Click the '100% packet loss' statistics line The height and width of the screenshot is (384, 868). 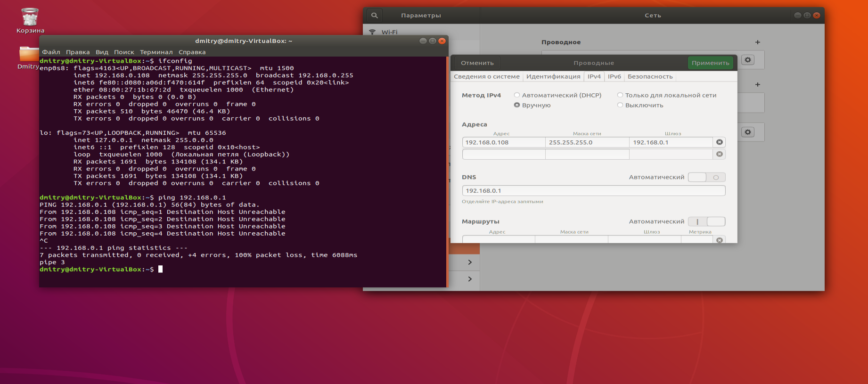(198, 255)
